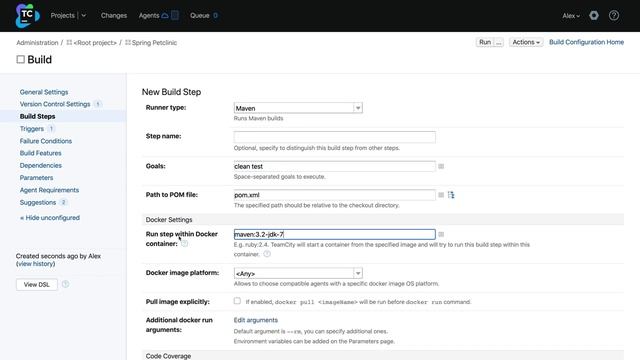Click parameter icon beside POM path field

pyautogui.click(x=441, y=195)
